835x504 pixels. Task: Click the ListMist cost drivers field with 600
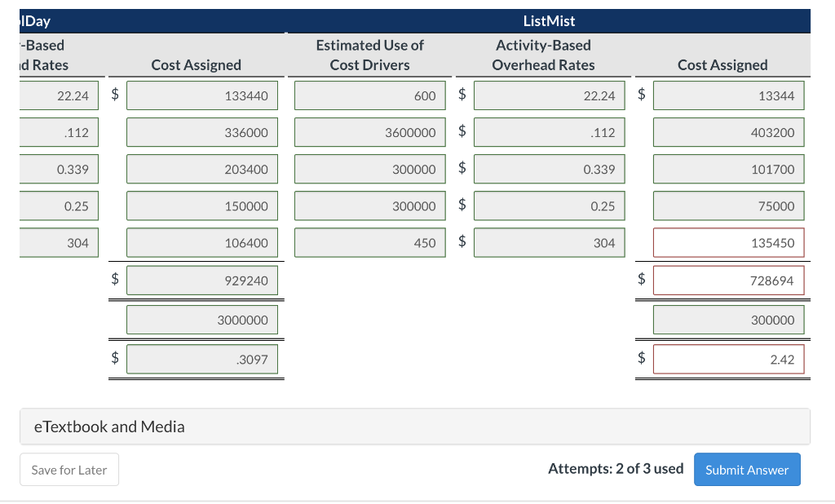[x=370, y=96]
